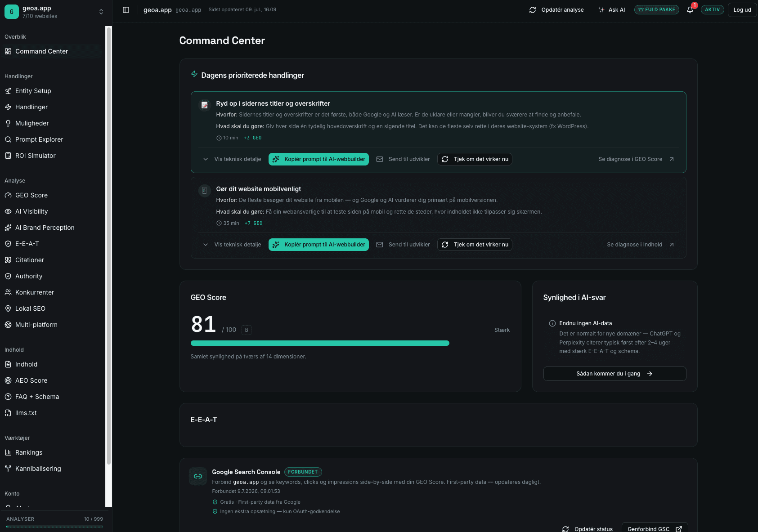The image size is (758, 532).
Task: Click the llms.txt file icon
Action: point(8,413)
